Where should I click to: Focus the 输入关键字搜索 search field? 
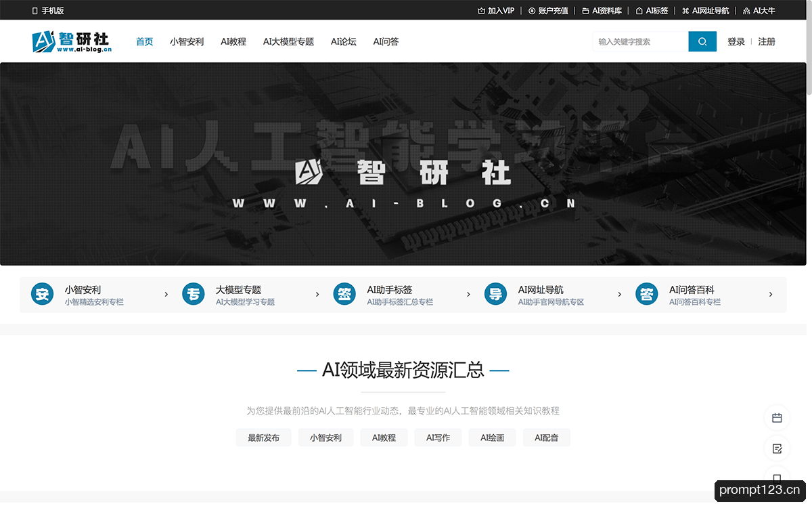point(640,41)
